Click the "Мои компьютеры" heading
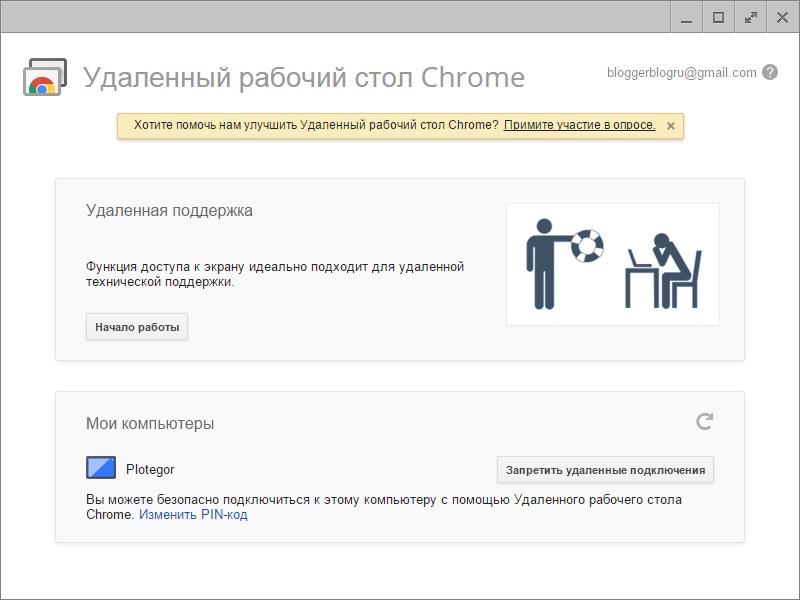800x600 pixels. pyautogui.click(x=150, y=423)
